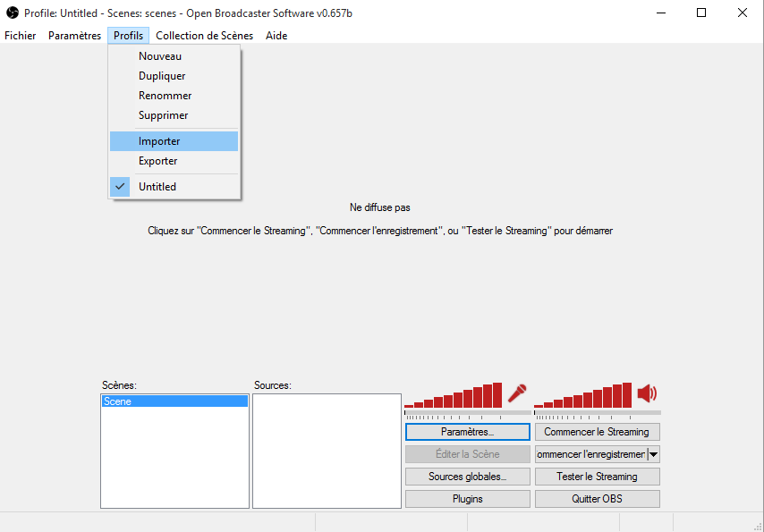
Task: Click the Quitter OBS button
Action: 597,499
